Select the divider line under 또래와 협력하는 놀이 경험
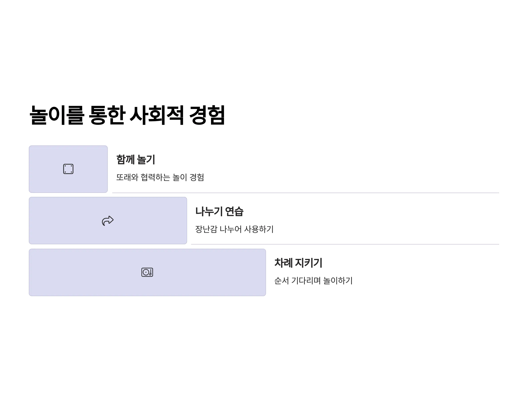The width and height of the screenshot is (532, 399). [x=305, y=193]
